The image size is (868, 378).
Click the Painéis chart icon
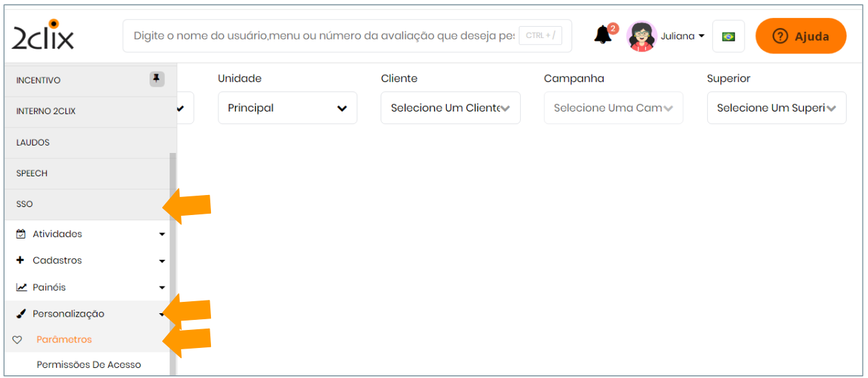[21, 287]
